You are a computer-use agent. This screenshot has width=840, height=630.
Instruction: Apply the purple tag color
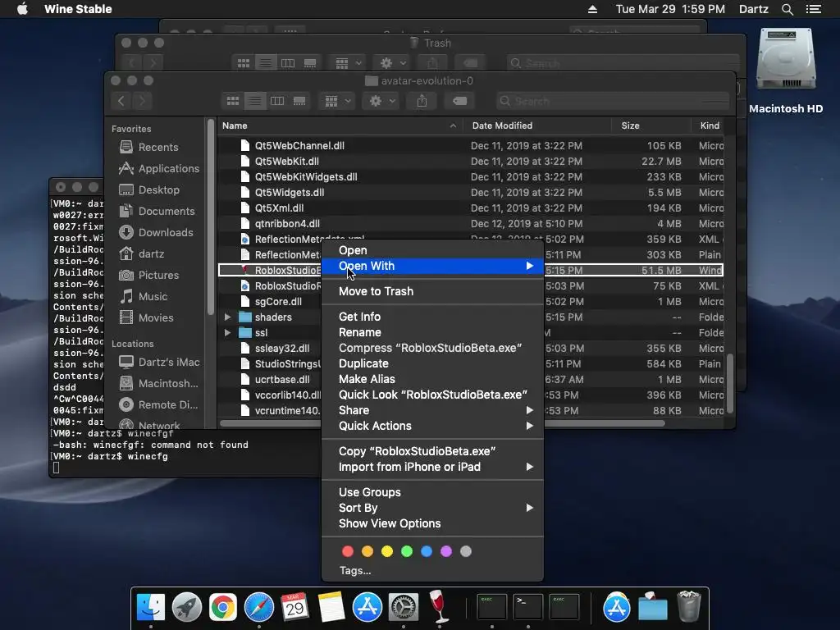(x=446, y=551)
